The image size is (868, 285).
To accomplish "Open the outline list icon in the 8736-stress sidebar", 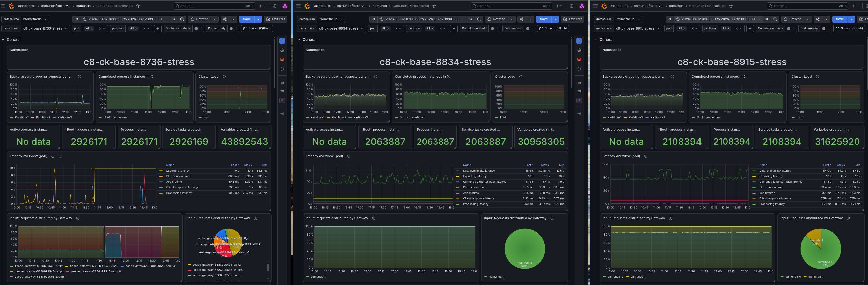I will point(282,91).
